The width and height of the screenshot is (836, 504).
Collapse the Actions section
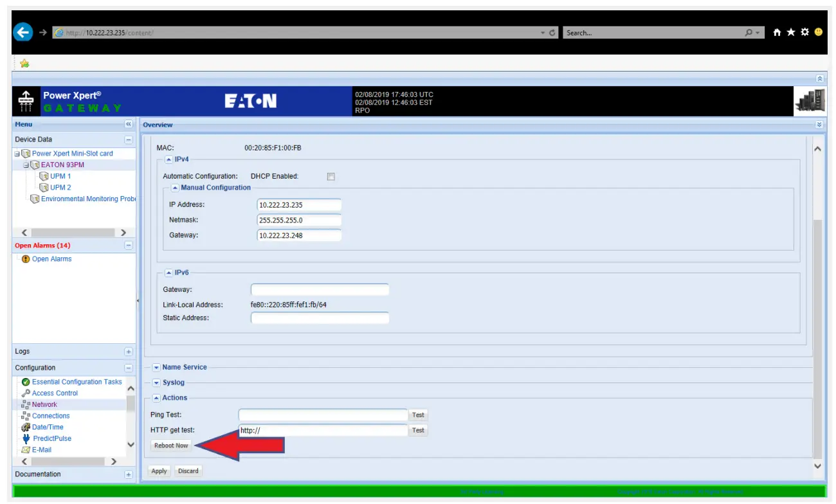pyautogui.click(x=156, y=398)
